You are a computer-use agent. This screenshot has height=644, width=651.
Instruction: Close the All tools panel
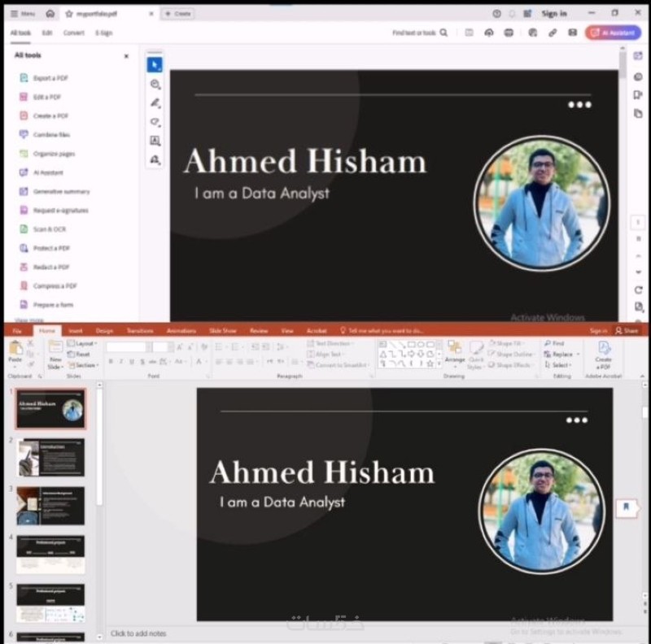(x=126, y=56)
